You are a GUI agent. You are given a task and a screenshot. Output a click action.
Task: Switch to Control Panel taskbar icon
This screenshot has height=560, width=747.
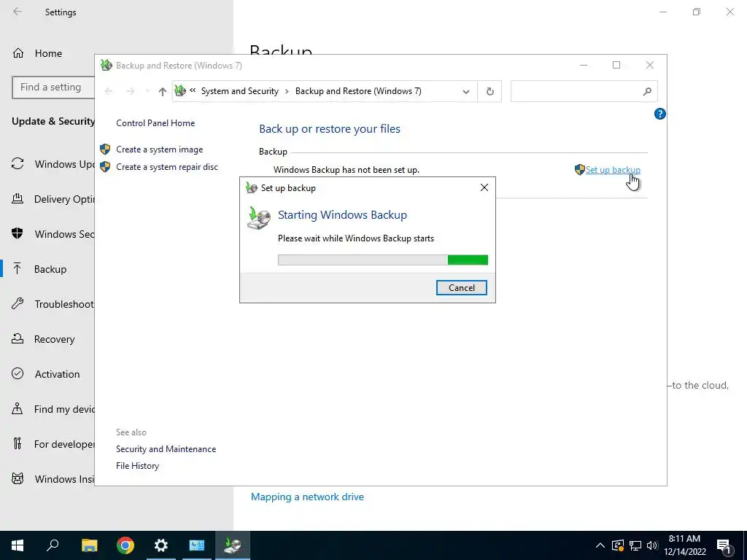click(197, 545)
